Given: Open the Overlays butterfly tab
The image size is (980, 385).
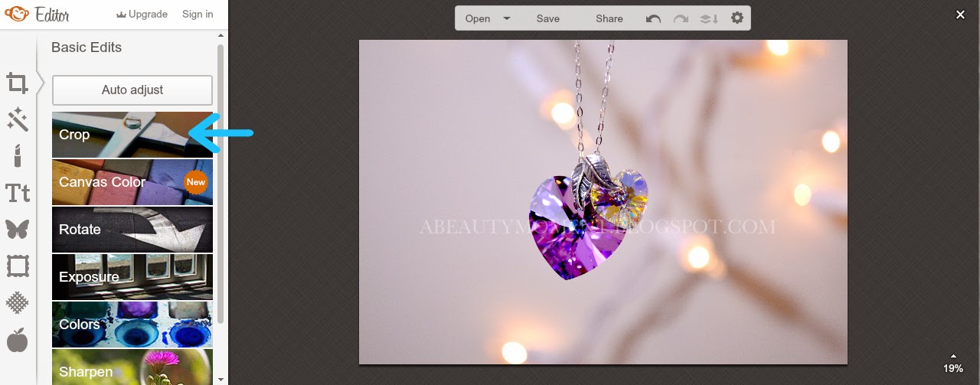Looking at the screenshot, I should (x=18, y=229).
